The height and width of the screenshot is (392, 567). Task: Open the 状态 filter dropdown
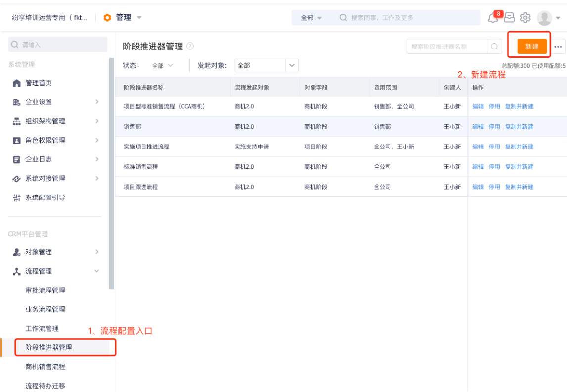tap(163, 65)
